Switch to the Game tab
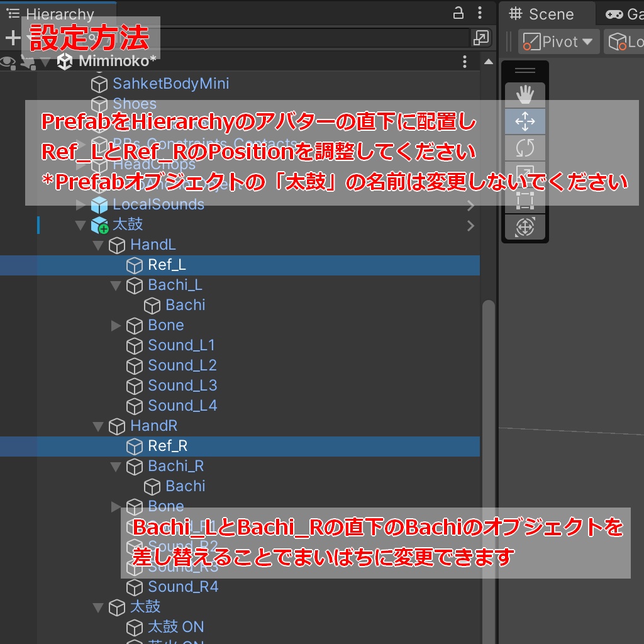The width and height of the screenshot is (644, 644). pyautogui.click(x=625, y=14)
